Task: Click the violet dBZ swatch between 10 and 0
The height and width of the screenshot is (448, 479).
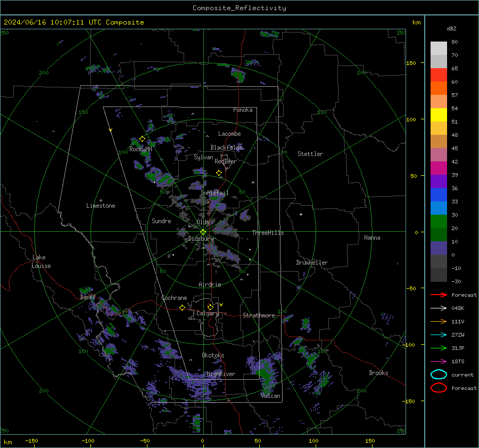Action: [x=439, y=248]
